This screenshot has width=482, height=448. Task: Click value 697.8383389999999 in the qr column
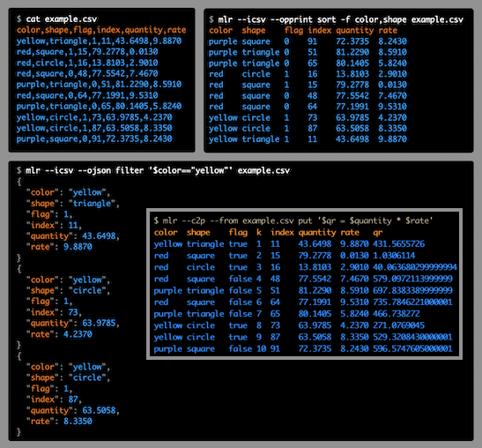(x=413, y=290)
